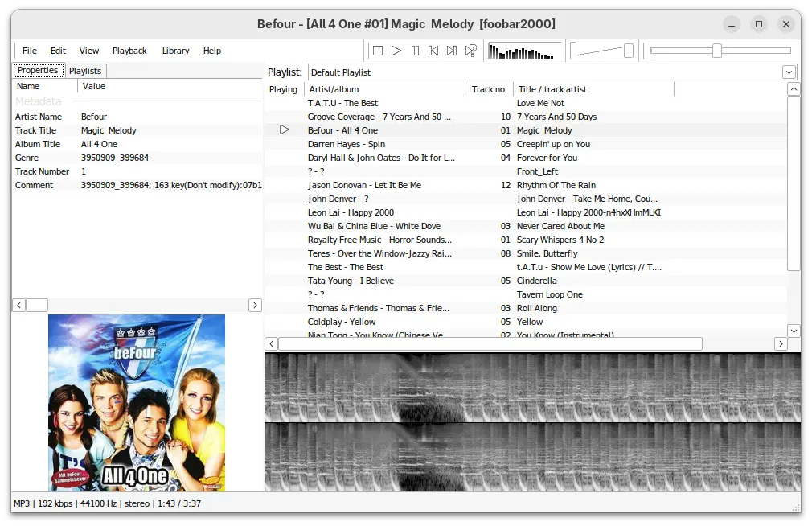Click properties panel scroll right arrow
The height and width of the screenshot is (526, 812).
(256, 306)
